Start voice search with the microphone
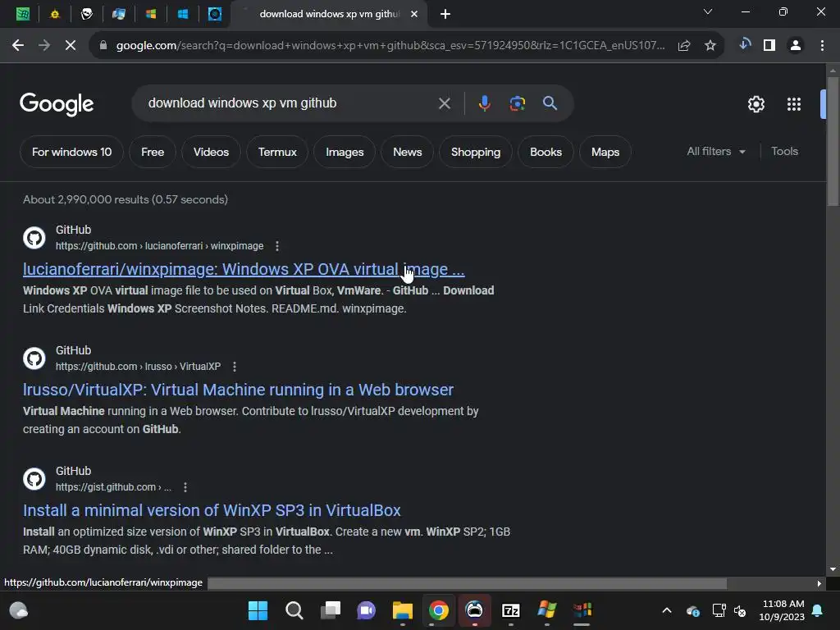Viewport: 840px width, 630px height. point(484,103)
